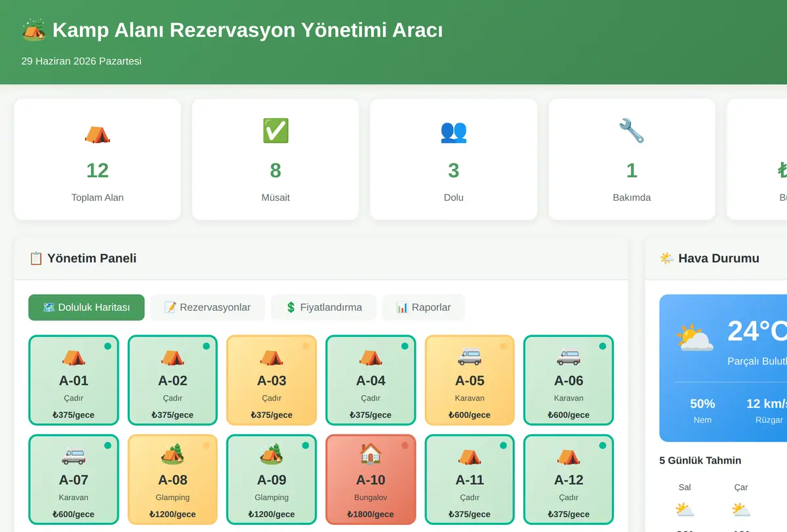Click the camping logo in the header

click(x=34, y=30)
